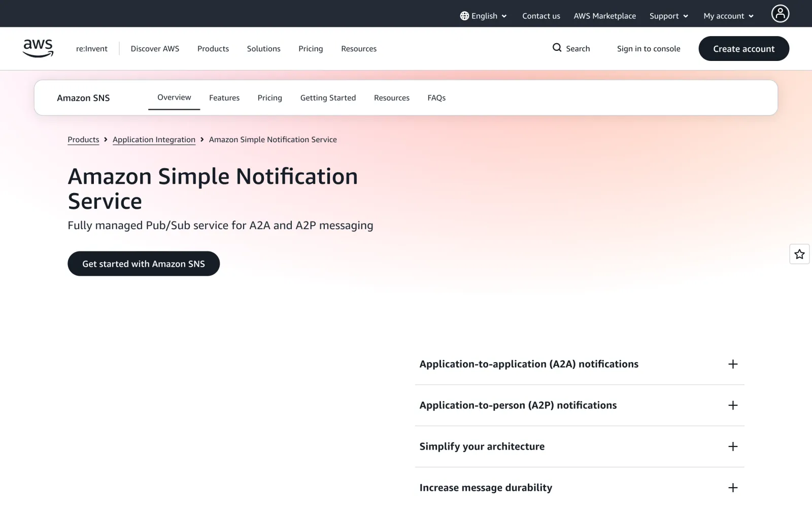Image resolution: width=812 pixels, height=508 pixels.
Task: Click the page heading Amazon Simple Notification Service
Action: click(213, 188)
